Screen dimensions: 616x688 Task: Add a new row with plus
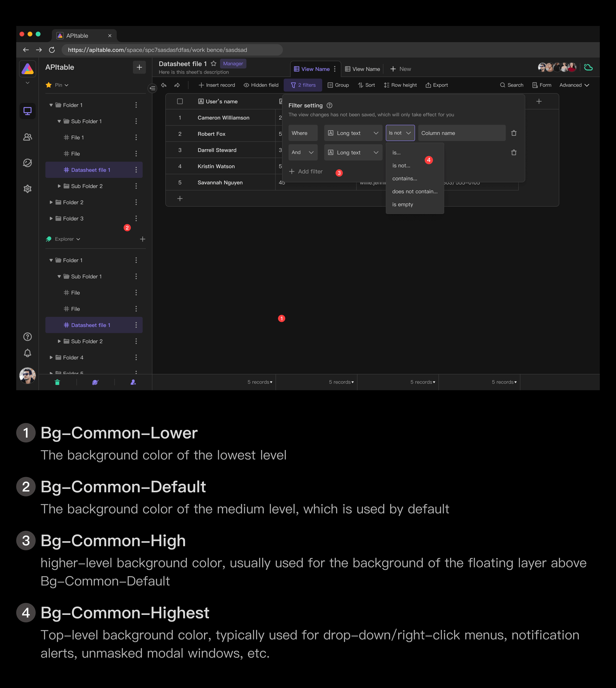pyautogui.click(x=180, y=199)
